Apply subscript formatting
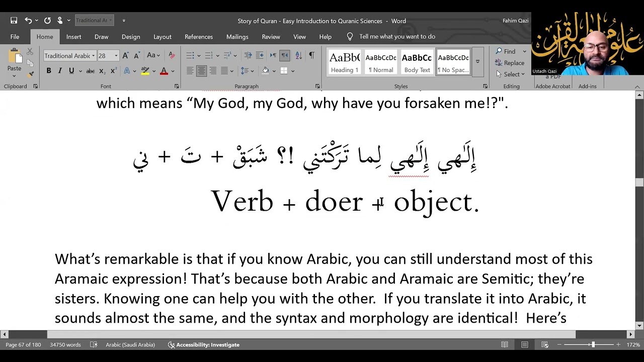644x362 pixels. click(x=102, y=71)
